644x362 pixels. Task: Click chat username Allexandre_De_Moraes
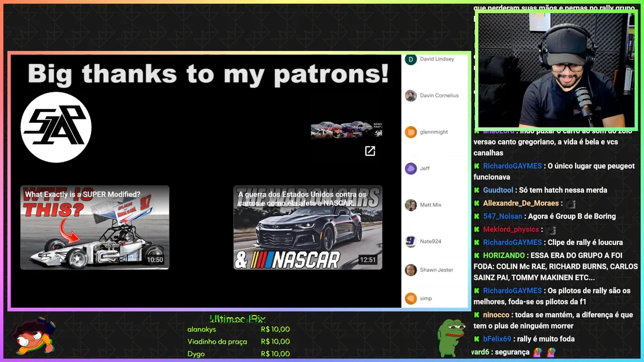pos(521,203)
